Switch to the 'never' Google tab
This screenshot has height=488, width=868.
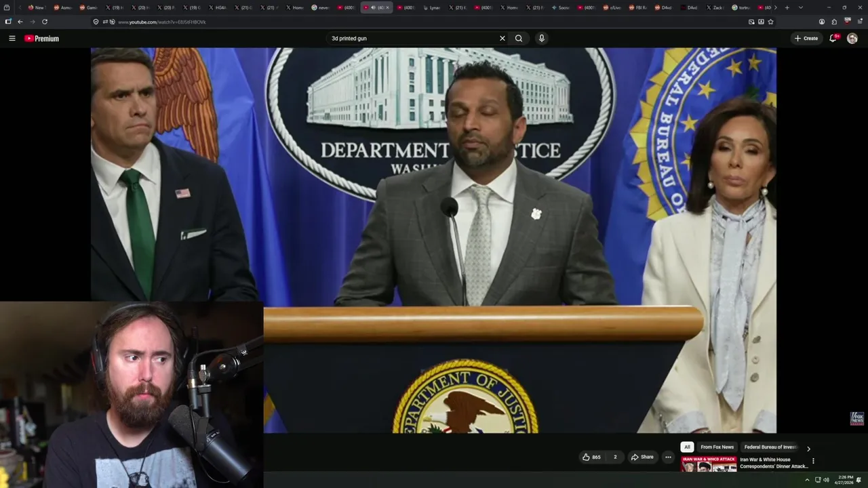pos(321,7)
